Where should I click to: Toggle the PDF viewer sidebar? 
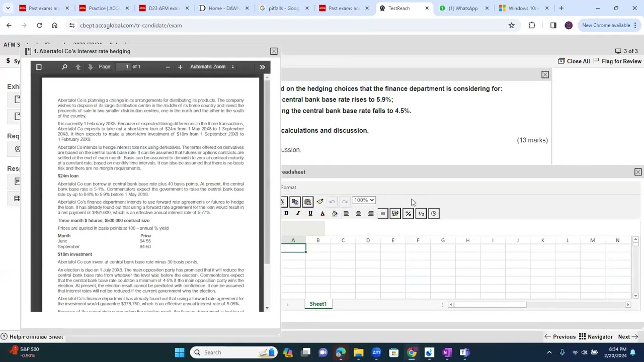tap(38, 67)
